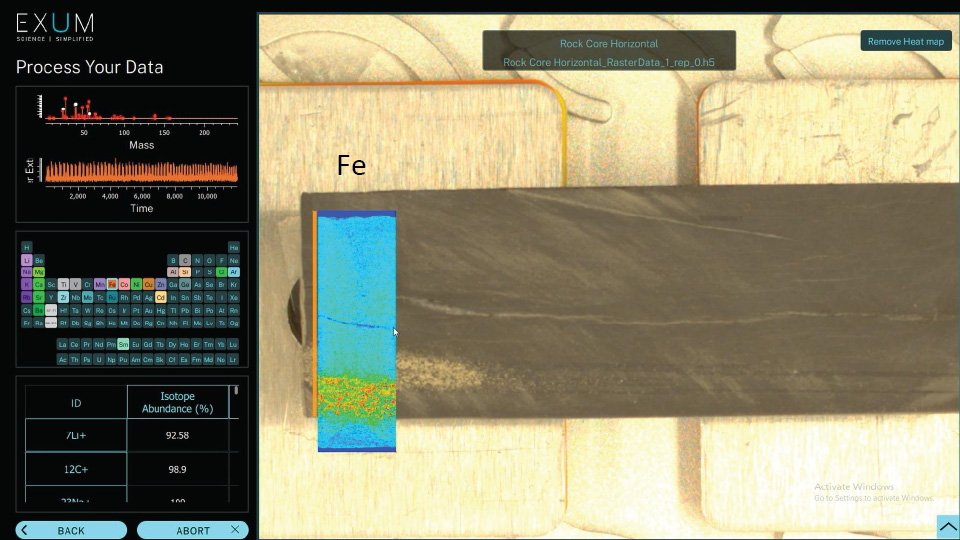This screenshot has height=540, width=960.
Task: Pick the Ar element tile
Action: pyautogui.click(x=234, y=272)
